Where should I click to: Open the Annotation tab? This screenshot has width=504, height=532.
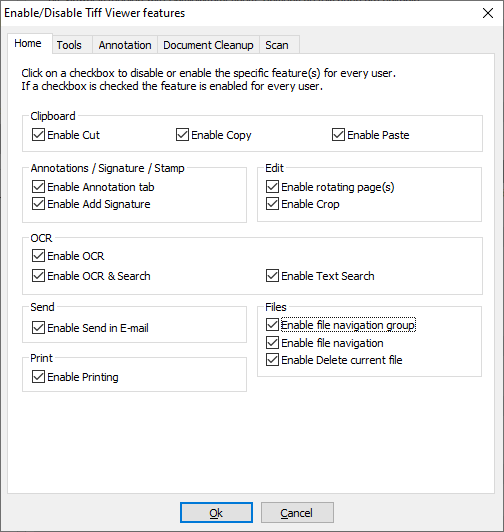click(x=125, y=45)
